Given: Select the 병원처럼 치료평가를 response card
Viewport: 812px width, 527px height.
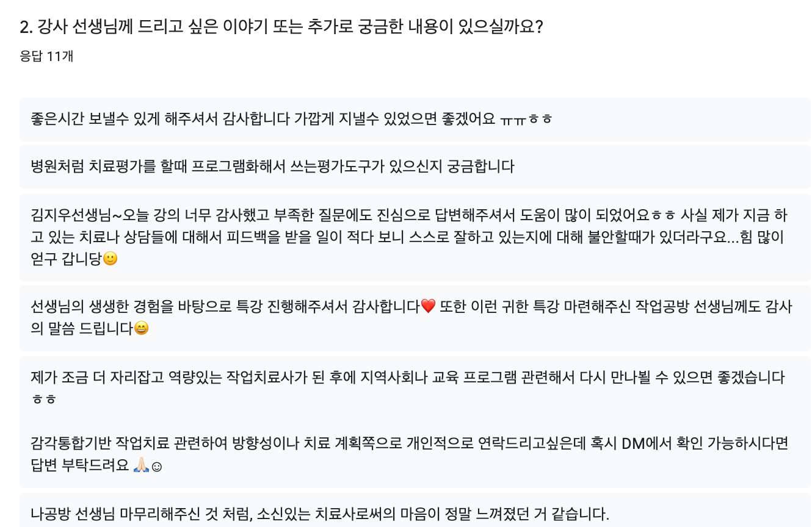Looking at the screenshot, I should [415, 167].
